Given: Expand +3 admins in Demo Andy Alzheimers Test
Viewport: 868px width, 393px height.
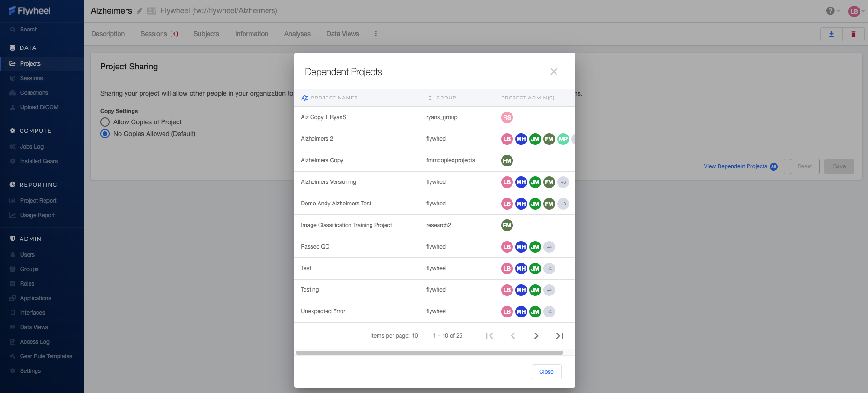Looking at the screenshot, I should 563,204.
